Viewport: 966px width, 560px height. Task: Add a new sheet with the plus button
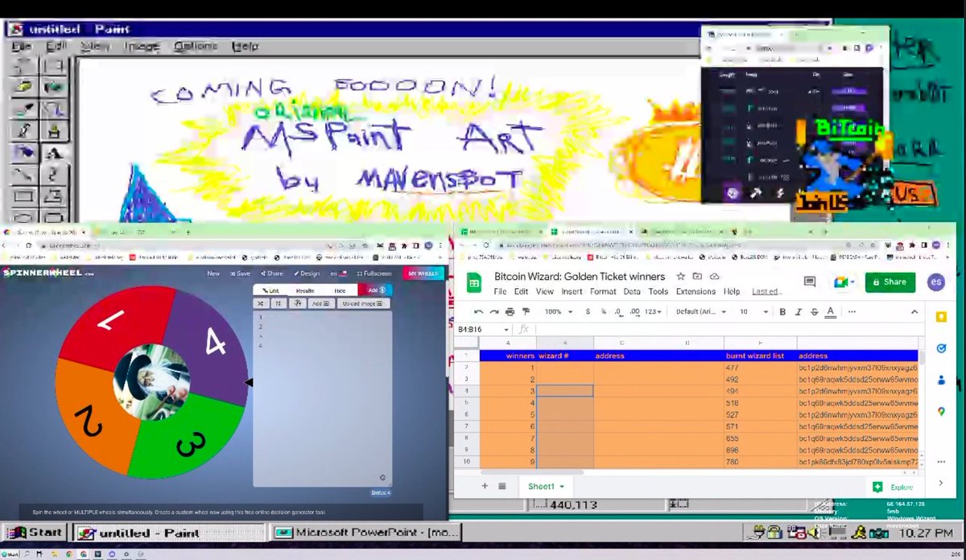coord(485,486)
